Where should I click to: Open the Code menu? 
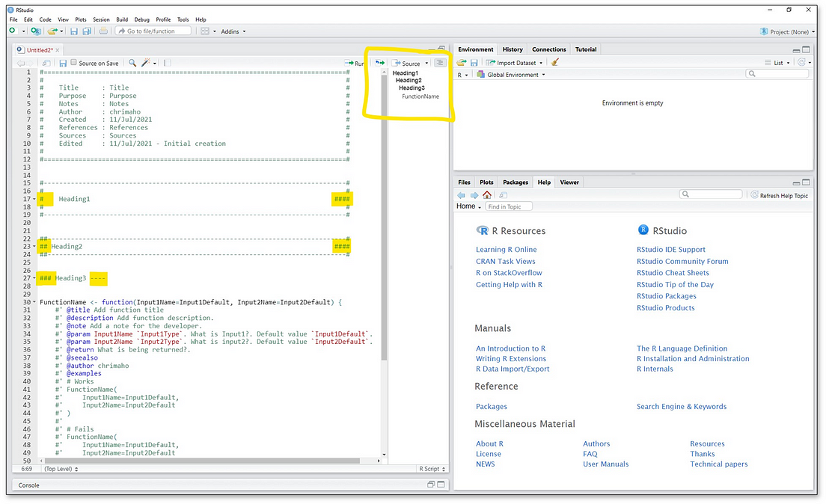[x=46, y=19]
